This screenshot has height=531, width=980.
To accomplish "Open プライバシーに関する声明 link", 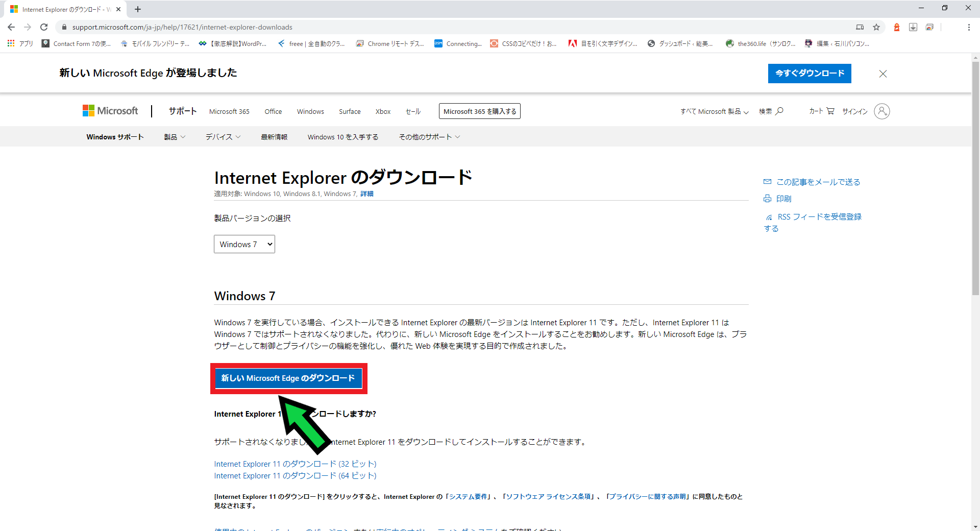I will tap(647, 496).
